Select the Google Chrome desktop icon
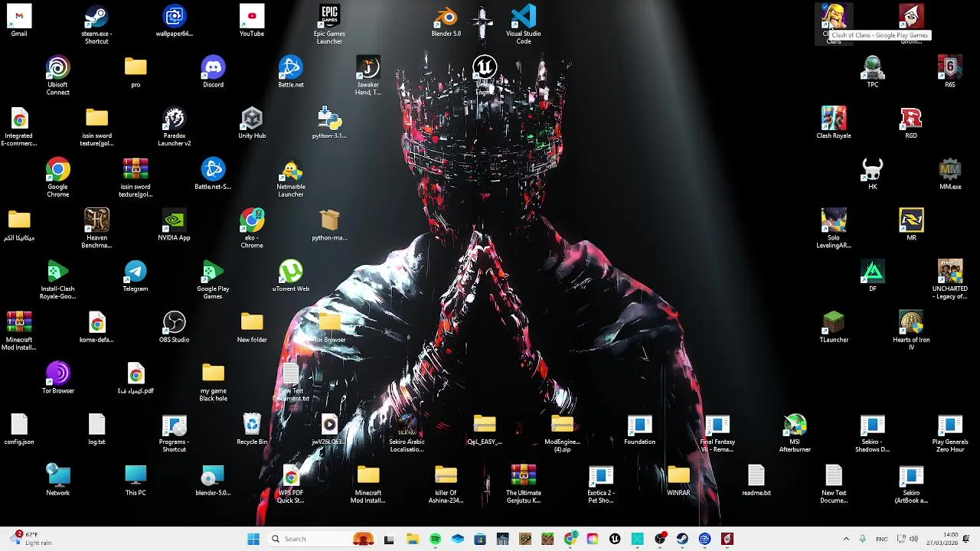This screenshot has height=551, width=980. [58, 178]
